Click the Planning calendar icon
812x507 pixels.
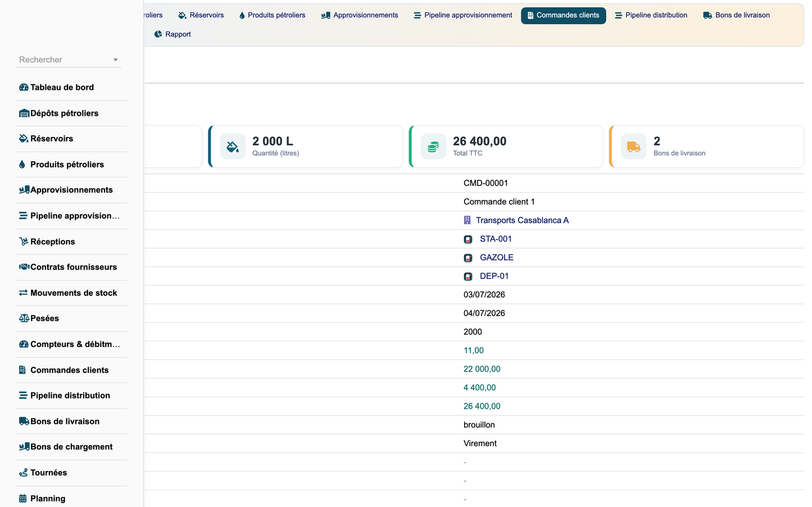coord(22,499)
